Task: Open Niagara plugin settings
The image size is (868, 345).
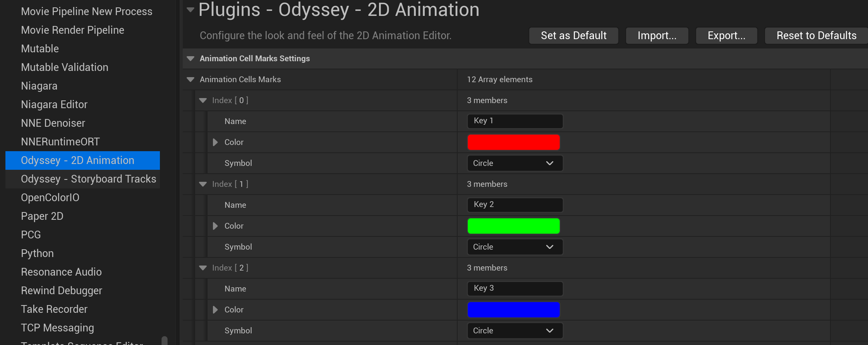Action: tap(39, 86)
